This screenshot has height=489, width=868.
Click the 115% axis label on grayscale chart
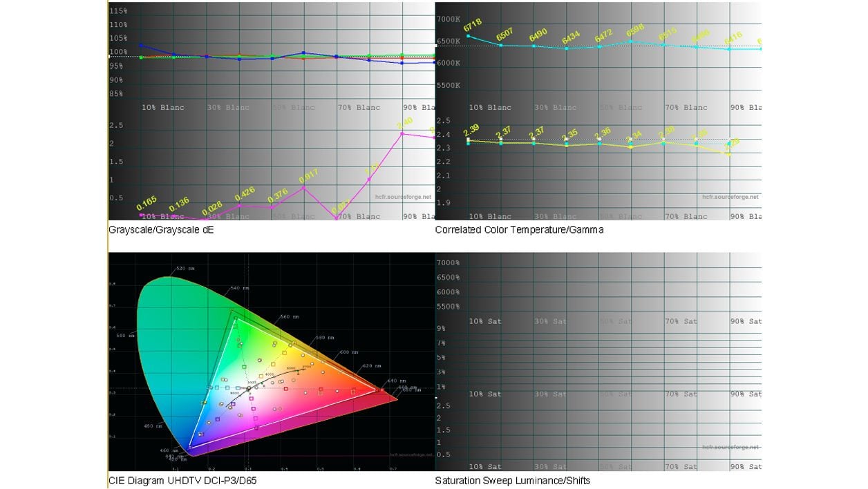pyautogui.click(x=118, y=11)
